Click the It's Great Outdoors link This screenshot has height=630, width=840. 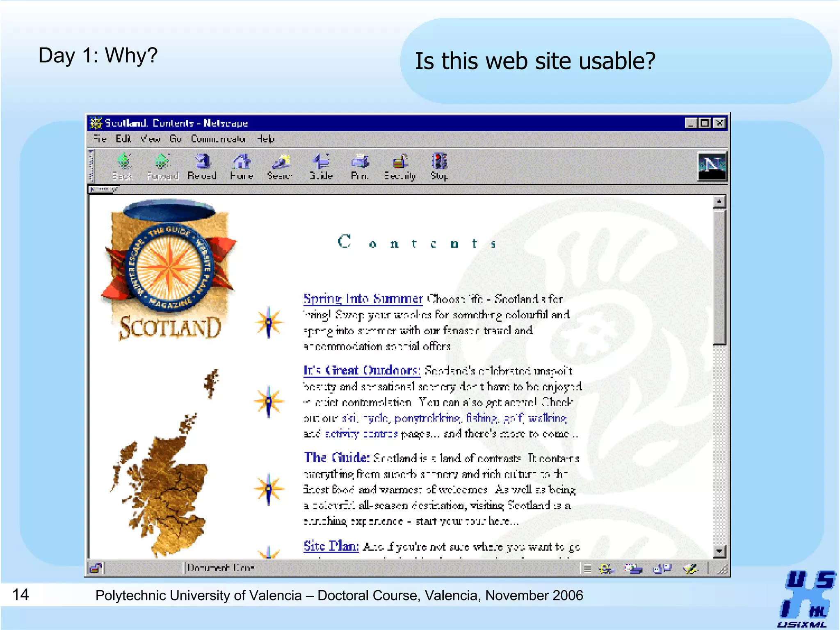pos(361,370)
